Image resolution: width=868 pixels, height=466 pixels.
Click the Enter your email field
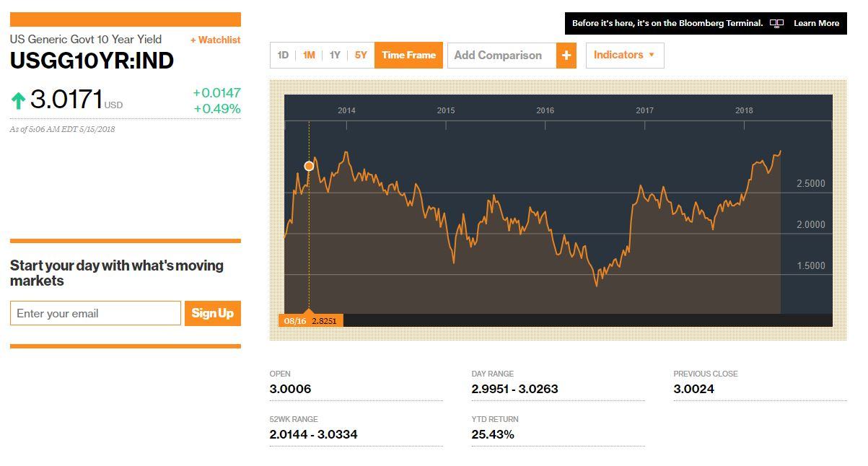95,314
